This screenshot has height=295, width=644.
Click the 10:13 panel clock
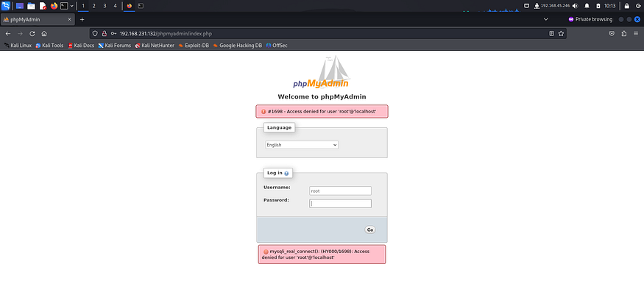[610, 6]
